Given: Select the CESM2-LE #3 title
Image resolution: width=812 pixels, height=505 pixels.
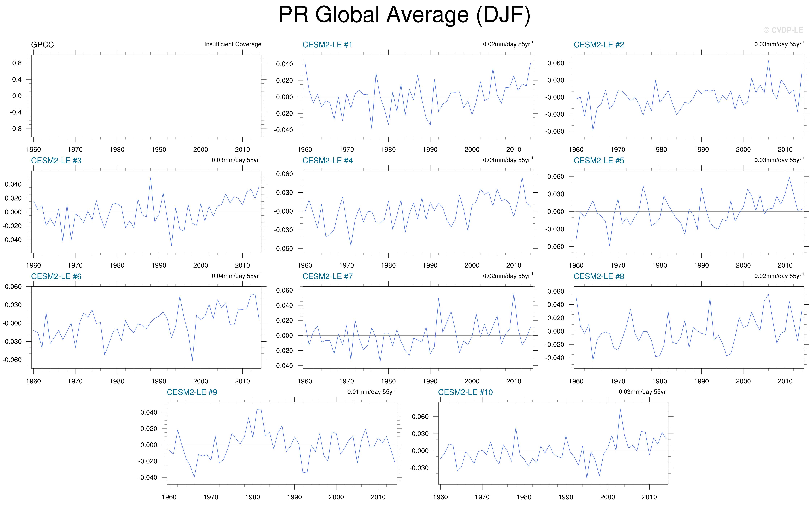Looking at the screenshot, I should (56, 161).
